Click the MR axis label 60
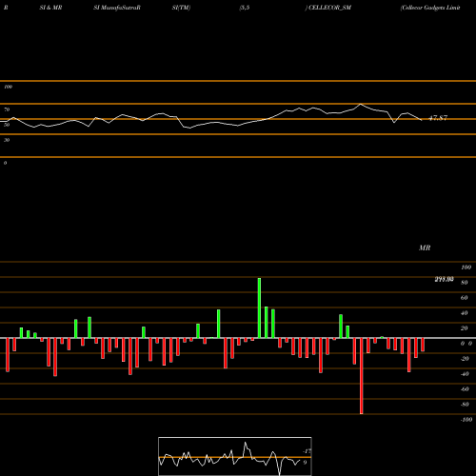Viewport: 476px width, 476px height. pyautogui.click(x=464, y=298)
